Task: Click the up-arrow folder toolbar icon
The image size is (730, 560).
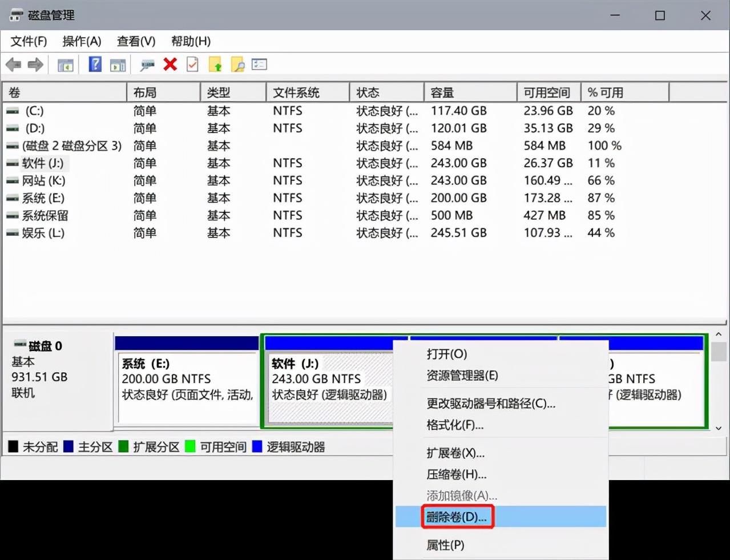Action: (215, 64)
